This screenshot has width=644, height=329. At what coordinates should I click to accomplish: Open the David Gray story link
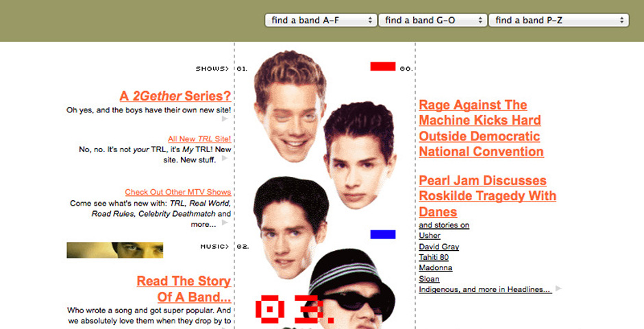439,247
